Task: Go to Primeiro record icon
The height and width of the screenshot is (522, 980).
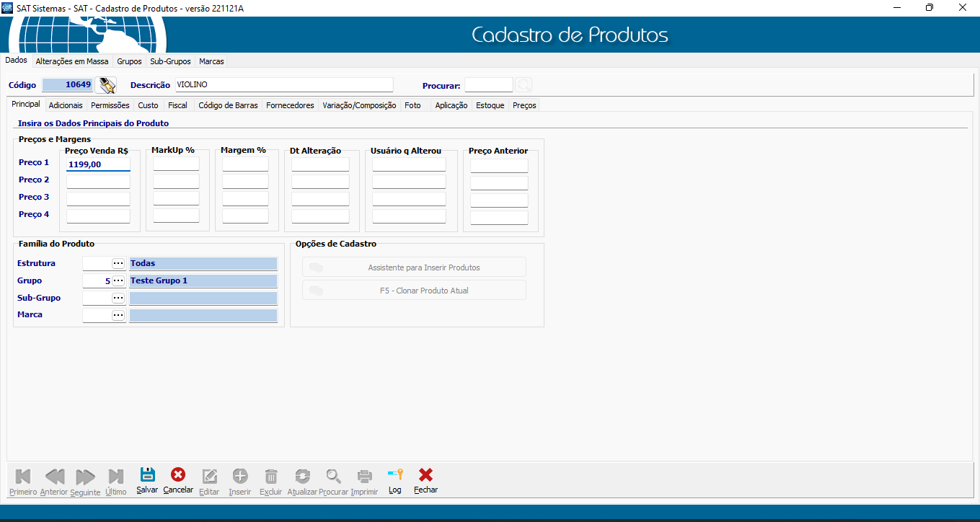Action: click(x=23, y=477)
